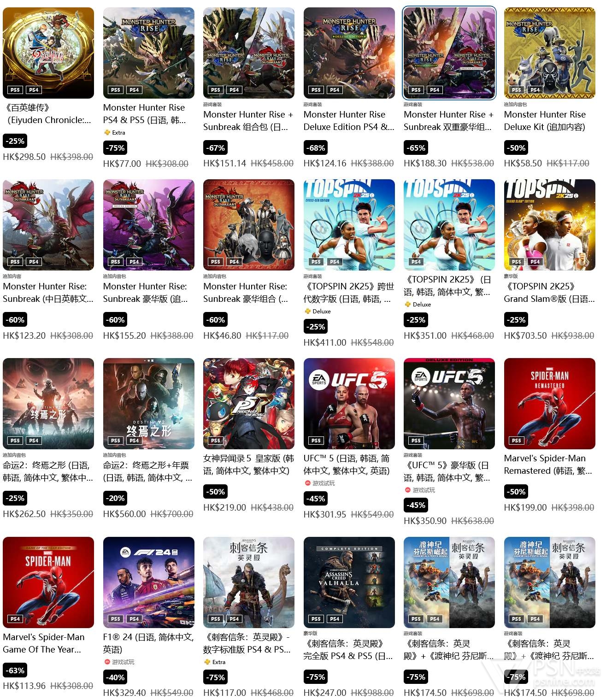Screen dimensions: 606x700
Task: Click the PS5 badge on Persona 5 Royal cover
Action: click(215, 441)
